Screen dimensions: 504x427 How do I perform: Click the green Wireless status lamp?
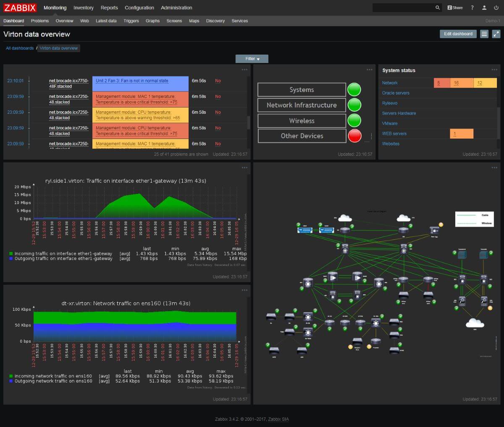click(x=354, y=121)
